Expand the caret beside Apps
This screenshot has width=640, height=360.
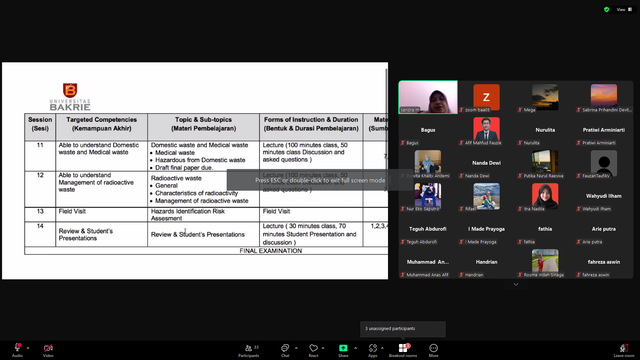point(382,348)
